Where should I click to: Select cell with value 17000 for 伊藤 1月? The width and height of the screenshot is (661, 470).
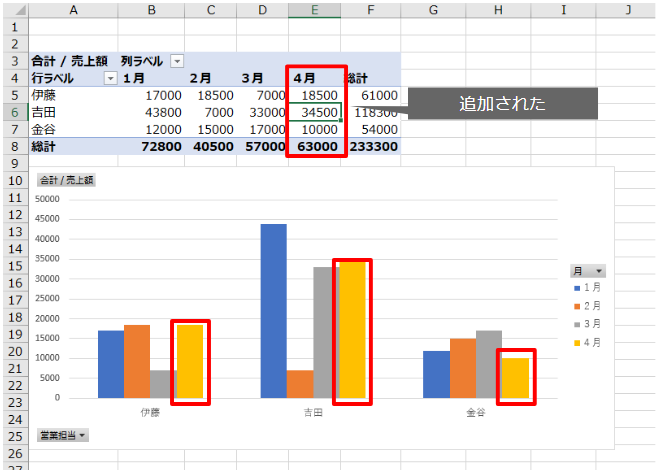pos(151,95)
